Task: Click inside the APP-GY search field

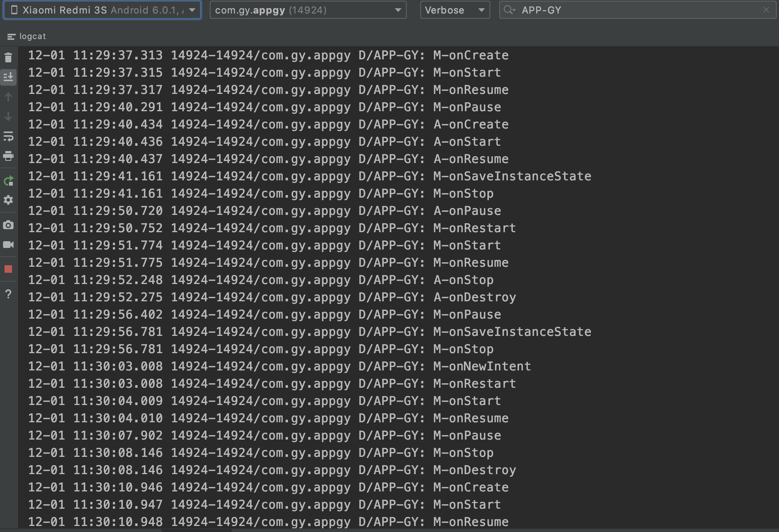Action: tap(639, 10)
